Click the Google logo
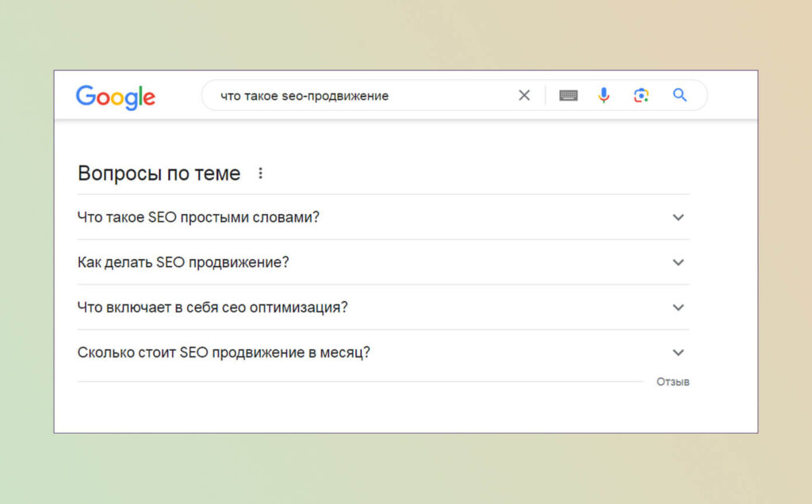Viewport: 812px width, 504px height. (x=116, y=97)
